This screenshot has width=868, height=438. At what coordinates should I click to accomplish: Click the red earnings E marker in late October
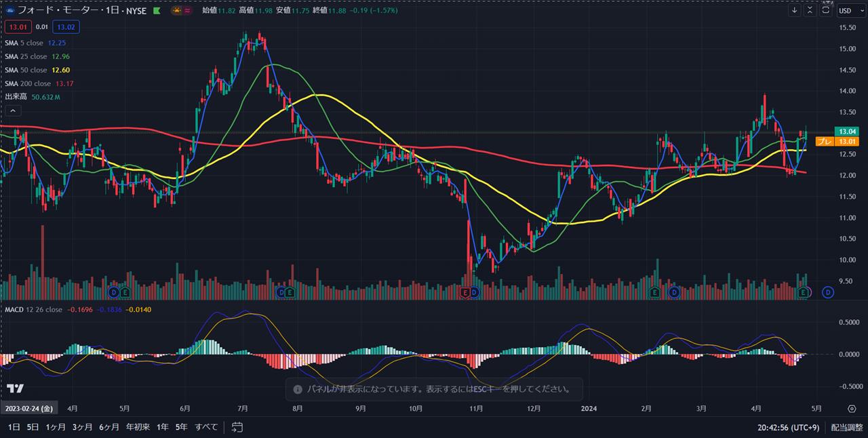pyautogui.click(x=465, y=292)
